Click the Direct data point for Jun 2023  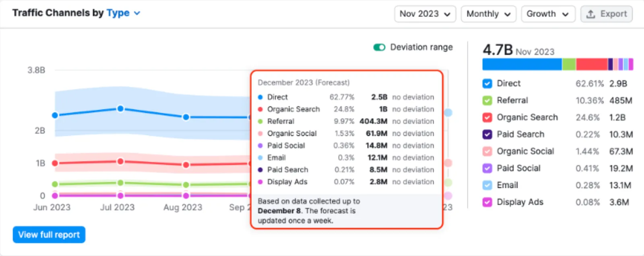(55, 115)
